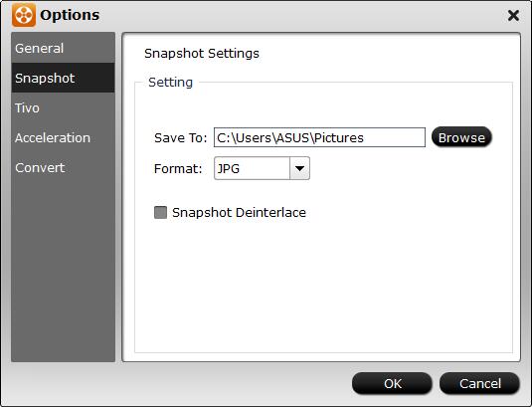Go to the Convert settings tab

click(x=63, y=167)
